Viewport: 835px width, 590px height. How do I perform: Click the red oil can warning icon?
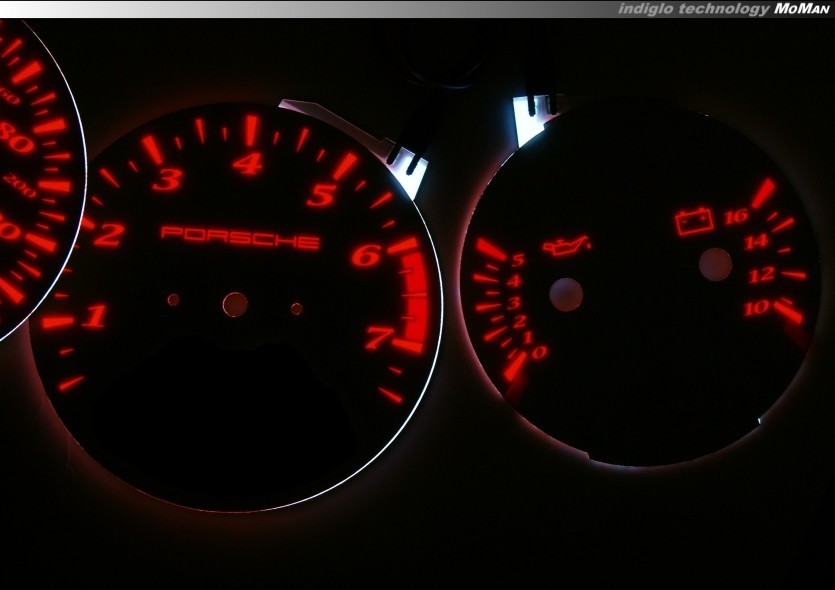click(x=566, y=244)
